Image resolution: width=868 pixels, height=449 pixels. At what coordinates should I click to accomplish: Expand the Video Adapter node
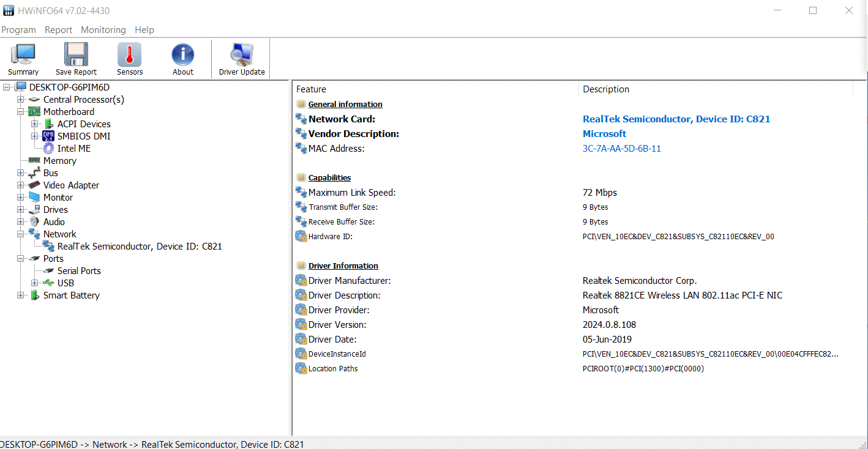pos(21,185)
